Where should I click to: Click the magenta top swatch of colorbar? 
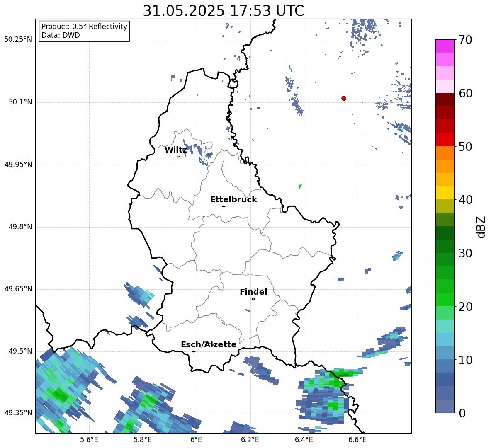coord(445,46)
